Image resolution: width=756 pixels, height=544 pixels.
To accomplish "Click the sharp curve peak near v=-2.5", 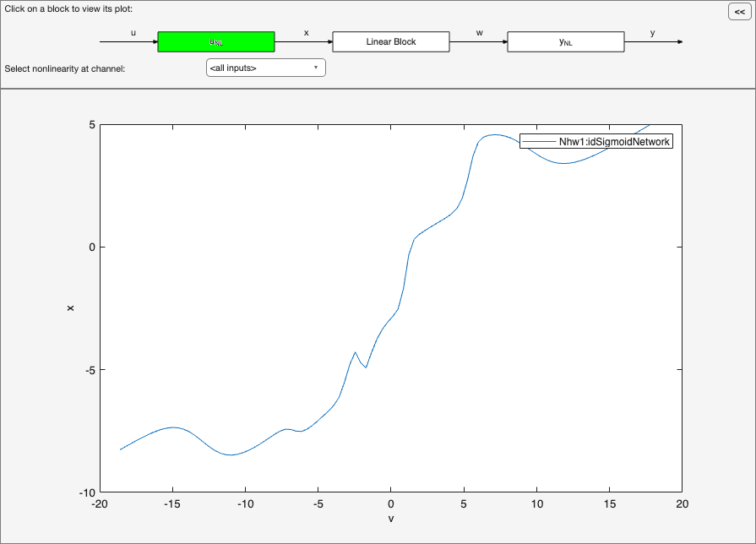I will point(356,352).
